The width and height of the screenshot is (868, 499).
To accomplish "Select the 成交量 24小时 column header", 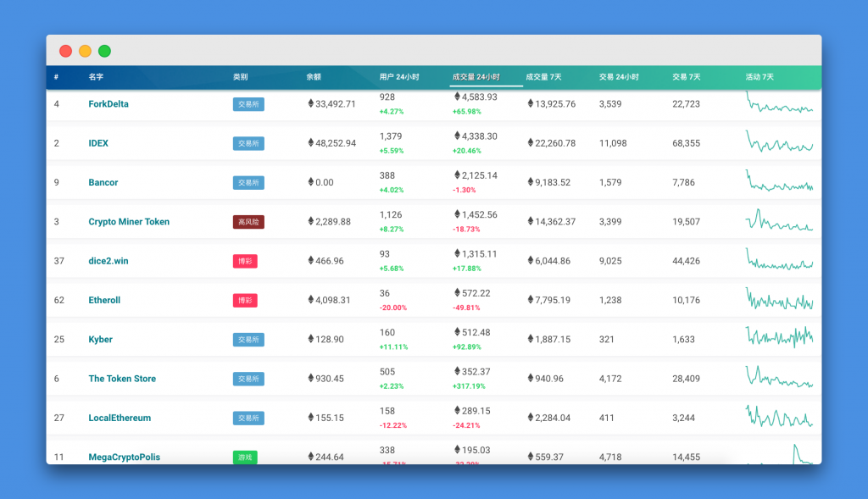I will pos(476,77).
